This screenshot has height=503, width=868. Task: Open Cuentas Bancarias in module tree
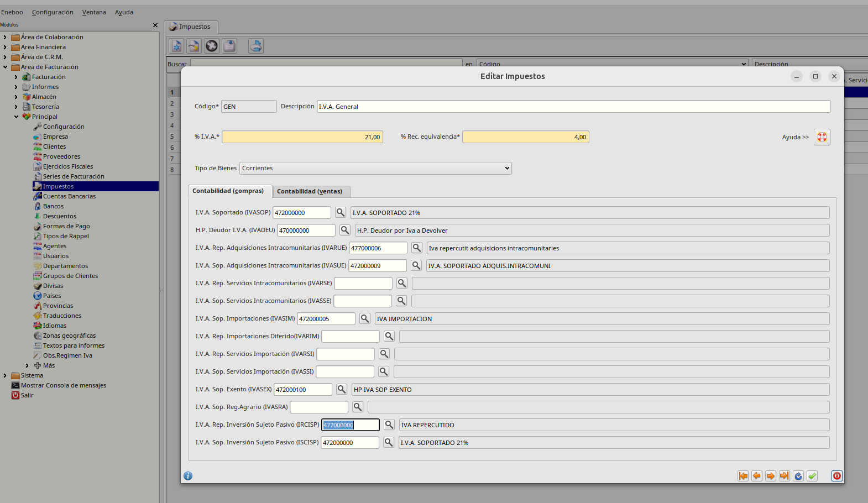69,196
